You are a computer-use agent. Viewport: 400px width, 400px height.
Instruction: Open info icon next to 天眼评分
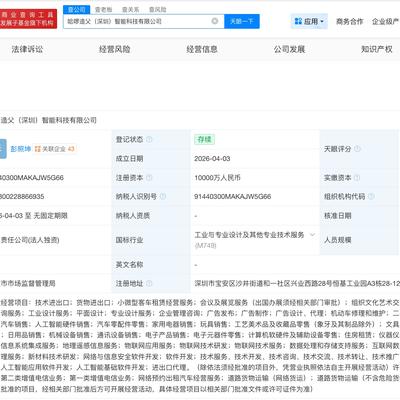point(357,149)
